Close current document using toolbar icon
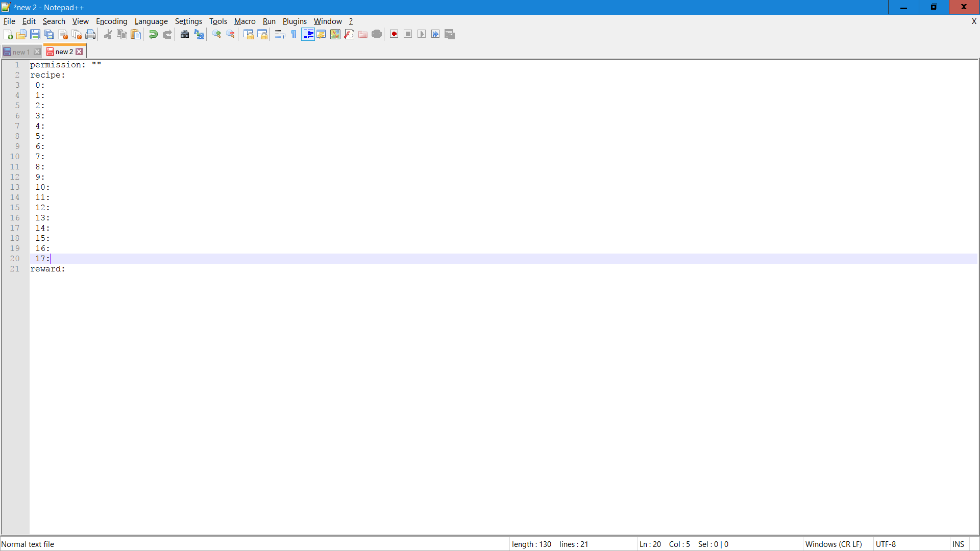980x551 pixels. coord(63,34)
